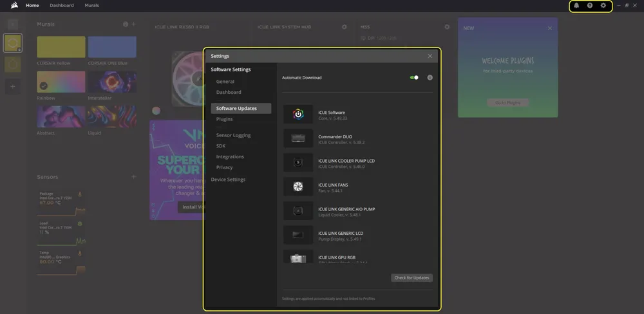Screen dimensions: 644x314
Task: Click the Check for Updates button
Action: pyautogui.click(x=412, y=278)
